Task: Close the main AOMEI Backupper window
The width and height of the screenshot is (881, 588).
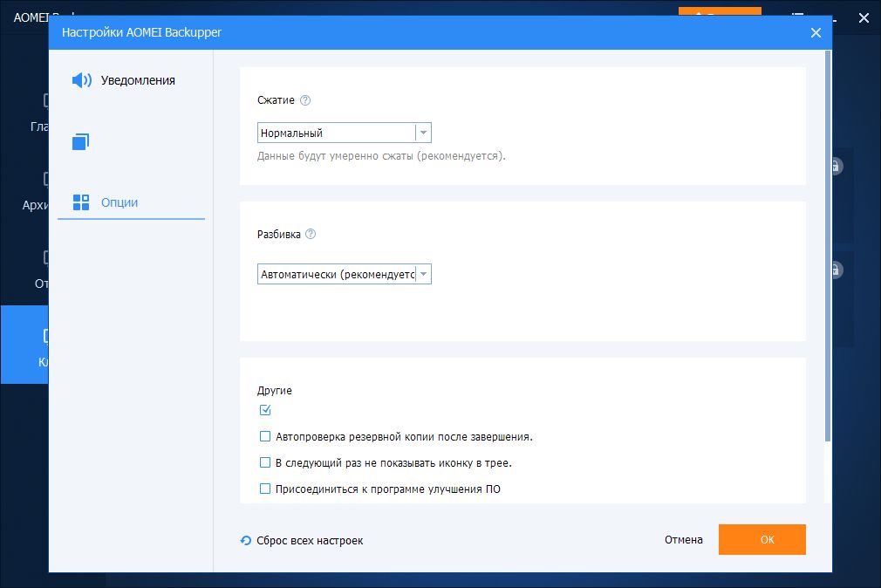Action: pos(864,18)
